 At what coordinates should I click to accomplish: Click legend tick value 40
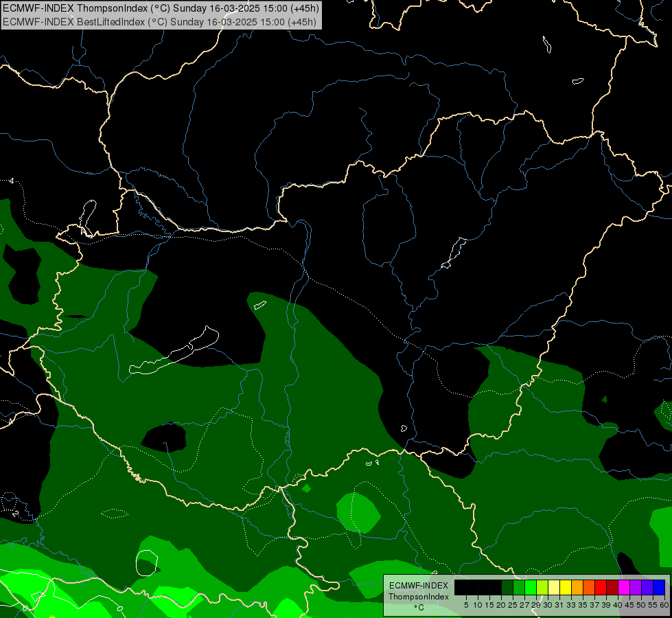click(x=618, y=605)
